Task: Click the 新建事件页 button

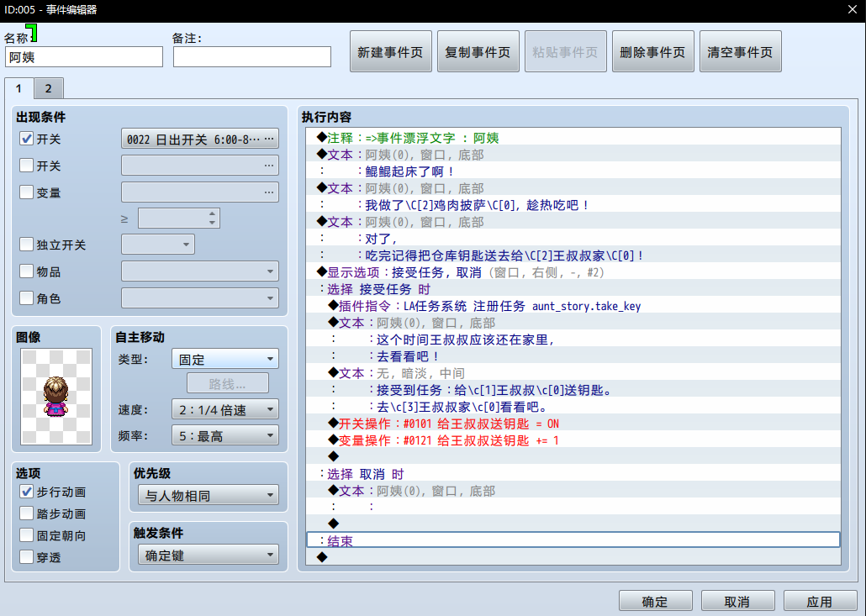Action: click(390, 52)
